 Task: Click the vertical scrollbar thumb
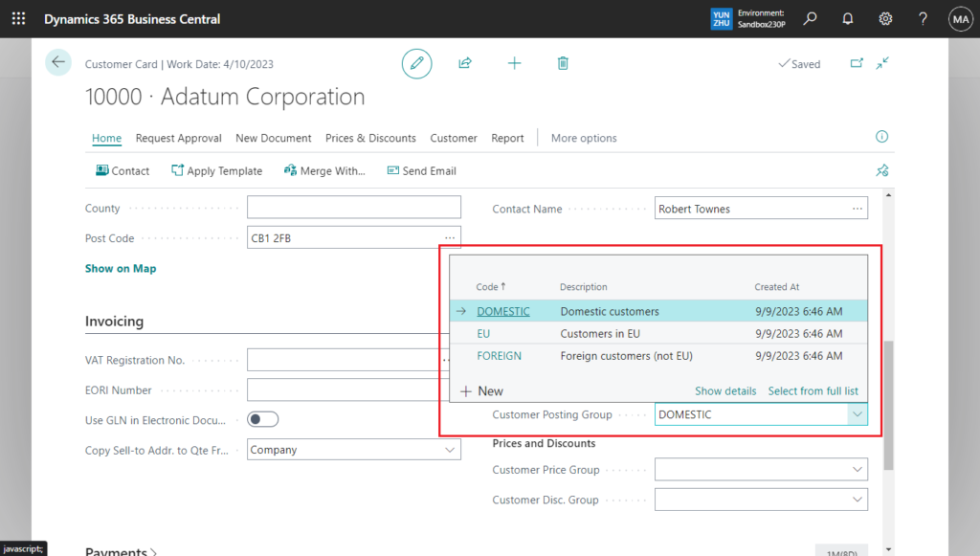tap(888, 405)
